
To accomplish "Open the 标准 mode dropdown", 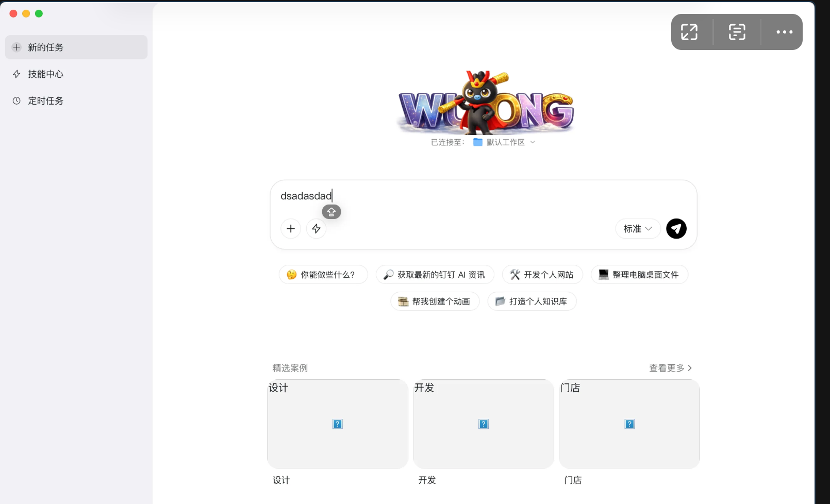I will coord(638,229).
